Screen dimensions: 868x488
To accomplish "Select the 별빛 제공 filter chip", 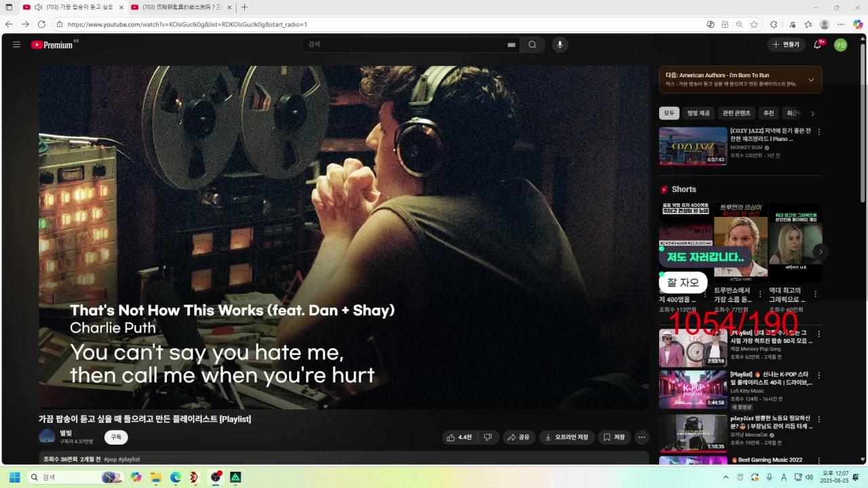I will click(698, 113).
